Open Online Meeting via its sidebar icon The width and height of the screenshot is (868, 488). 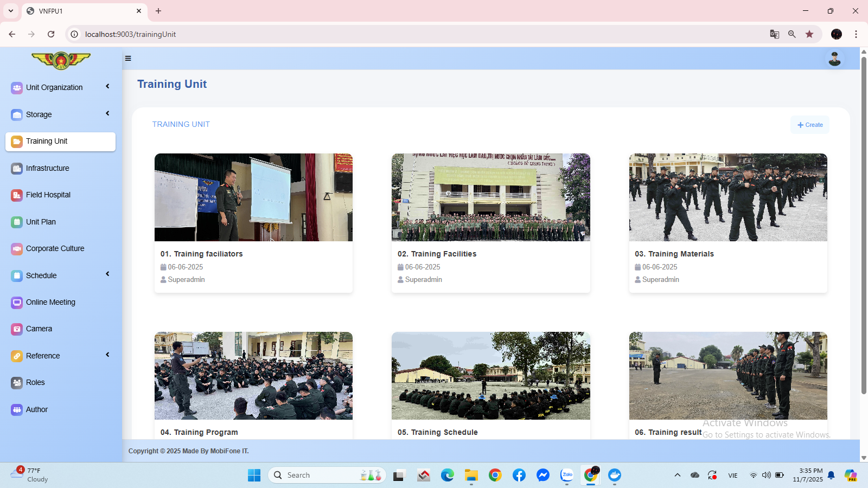click(x=16, y=302)
